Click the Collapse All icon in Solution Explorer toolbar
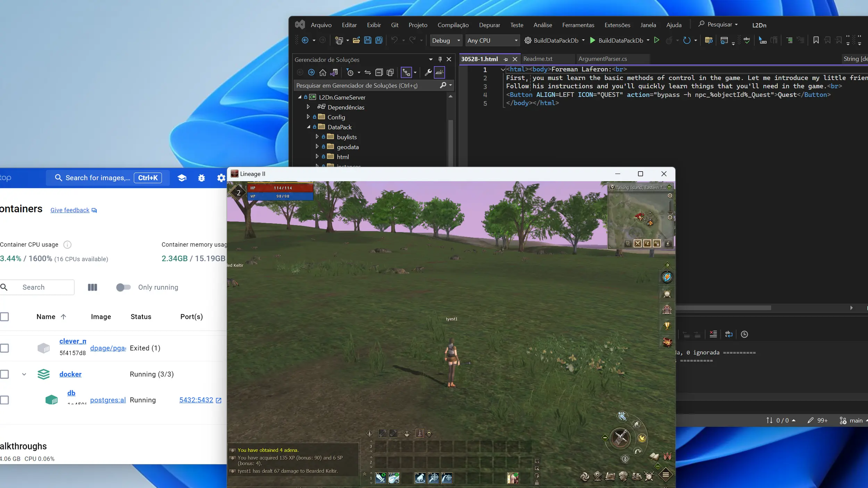This screenshot has width=868, height=488. tap(379, 73)
